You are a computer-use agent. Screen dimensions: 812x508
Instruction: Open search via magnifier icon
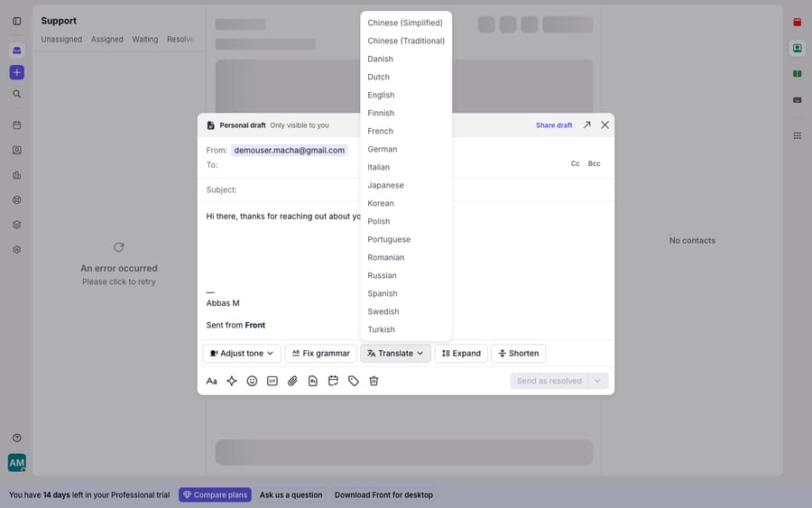(17, 94)
